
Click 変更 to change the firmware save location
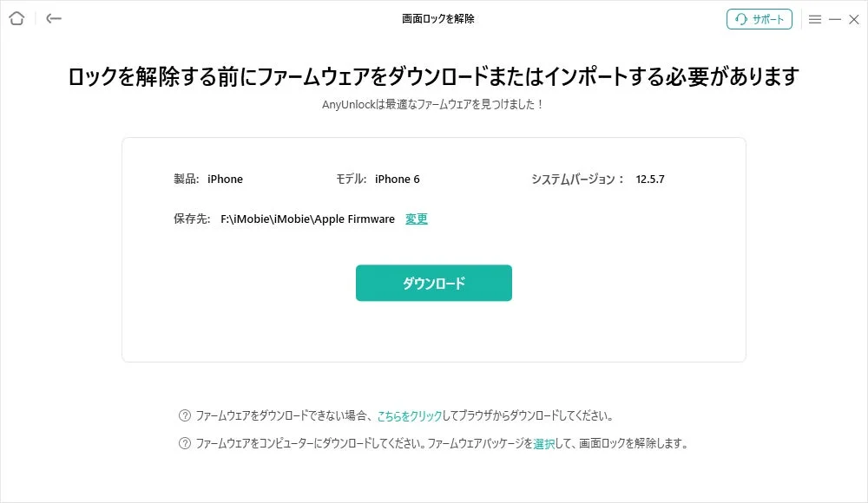[416, 219]
